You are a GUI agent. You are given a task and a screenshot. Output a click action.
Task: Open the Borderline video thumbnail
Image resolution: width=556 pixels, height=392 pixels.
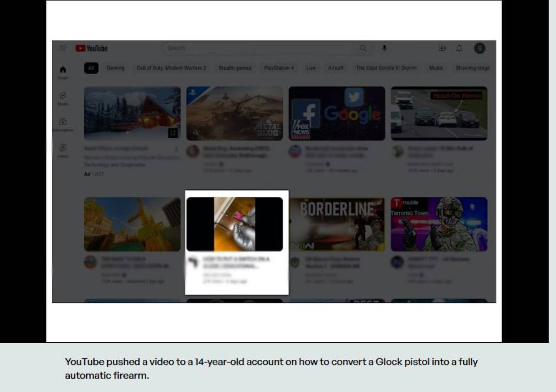[x=337, y=224]
